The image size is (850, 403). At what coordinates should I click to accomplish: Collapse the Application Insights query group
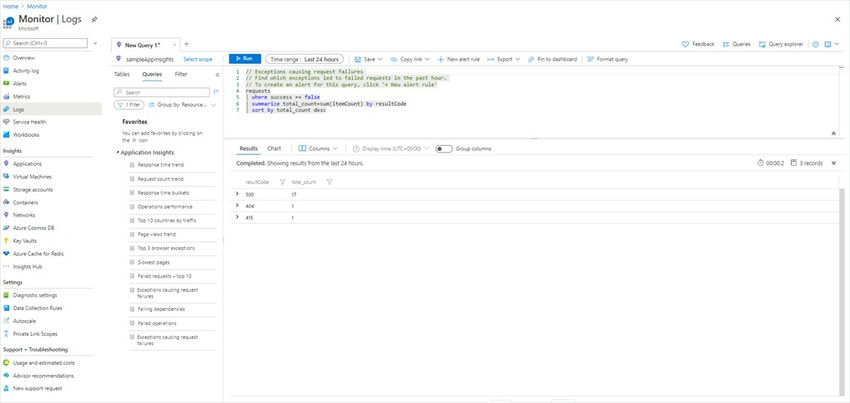click(x=118, y=153)
